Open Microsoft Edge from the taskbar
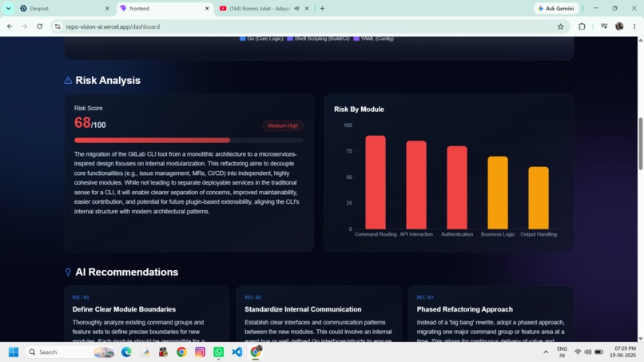 [x=126, y=352]
